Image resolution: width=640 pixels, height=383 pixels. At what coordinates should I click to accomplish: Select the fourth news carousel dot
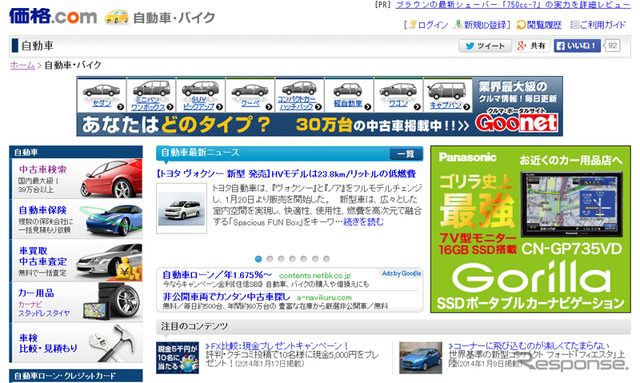pos(292,259)
